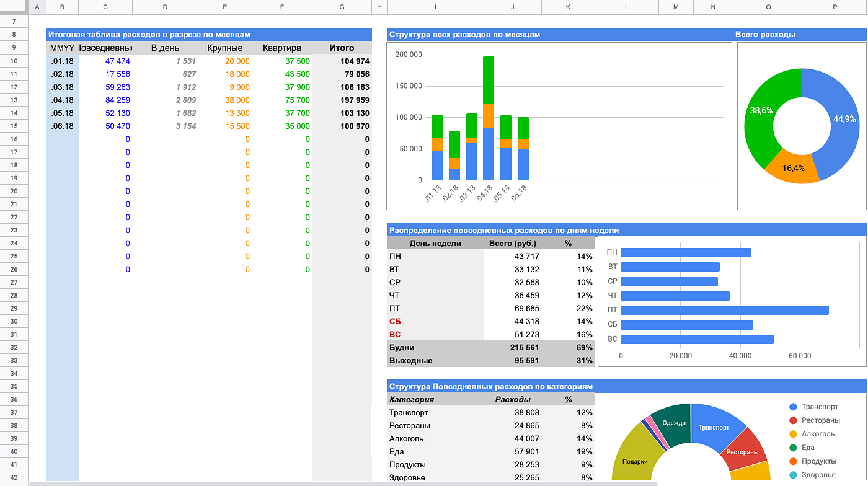Select the green 75 700 cell
Image resolution: width=868 pixels, height=486 pixels.
(282, 100)
